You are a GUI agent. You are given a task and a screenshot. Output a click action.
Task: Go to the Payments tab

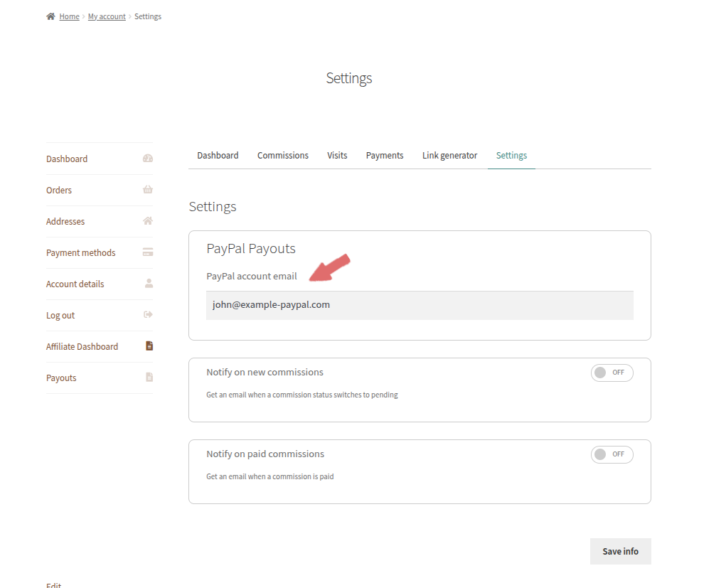(384, 156)
